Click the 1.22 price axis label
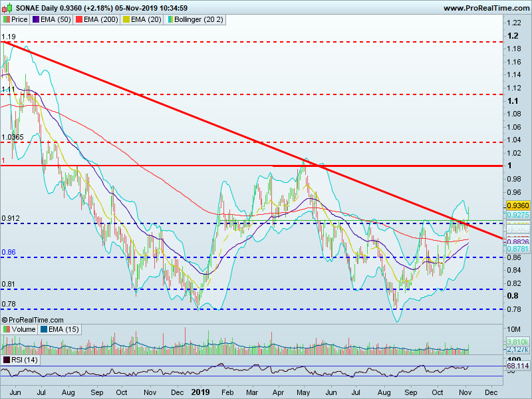This screenshot has width=532, height=399. (513, 23)
